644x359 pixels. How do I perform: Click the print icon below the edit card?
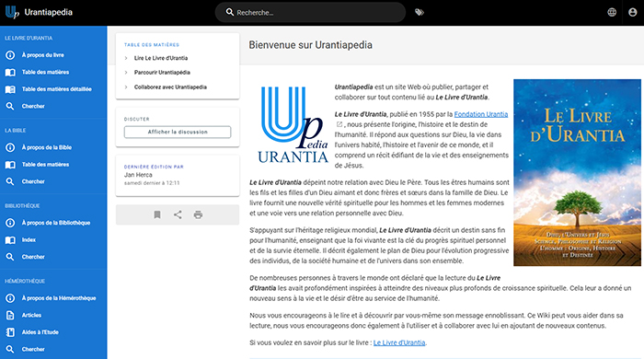click(198, 214)
